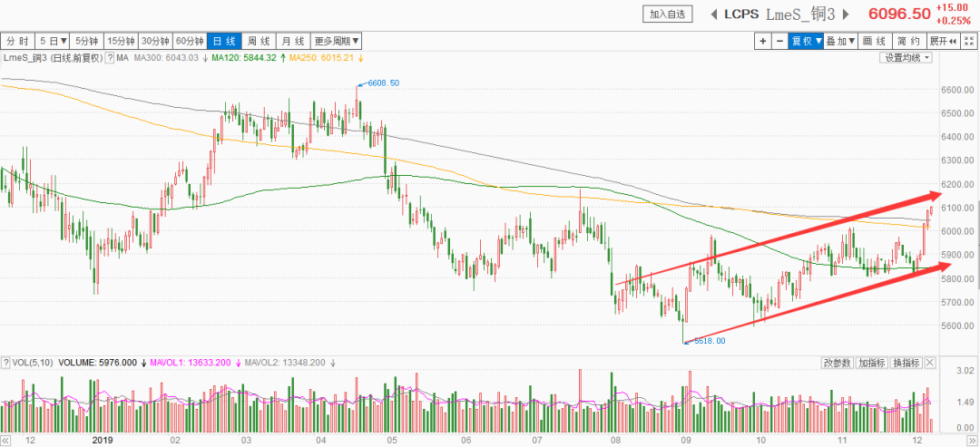The image size is (980, 447).
Task: Select the 60分钟 period tab
Action: click(191, 41)
